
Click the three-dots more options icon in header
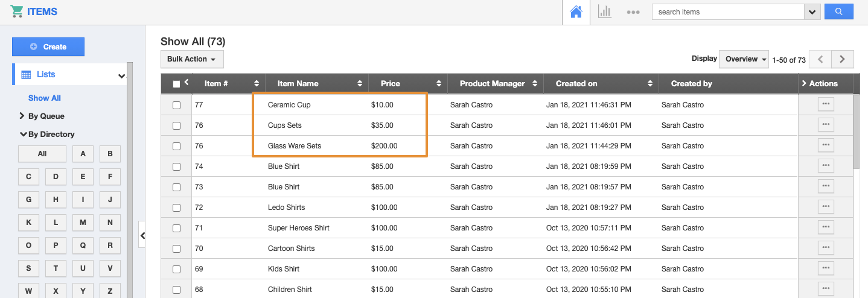pyautogui.click(x=633, y=12)
